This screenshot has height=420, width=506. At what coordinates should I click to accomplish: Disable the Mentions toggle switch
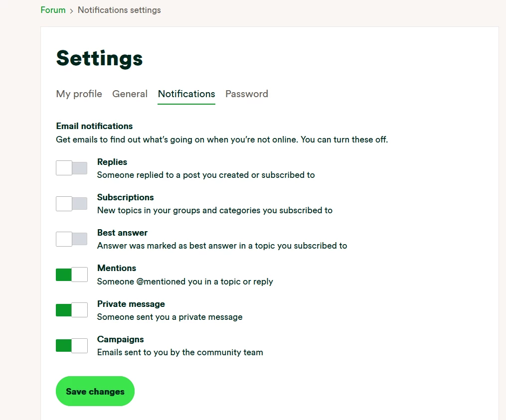tap(71, 275)
